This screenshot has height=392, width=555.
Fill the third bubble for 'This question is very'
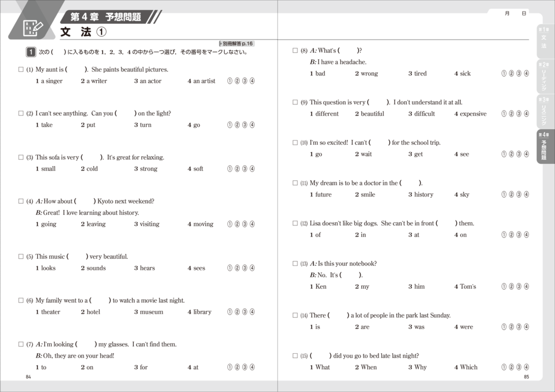tap(519, 114)
